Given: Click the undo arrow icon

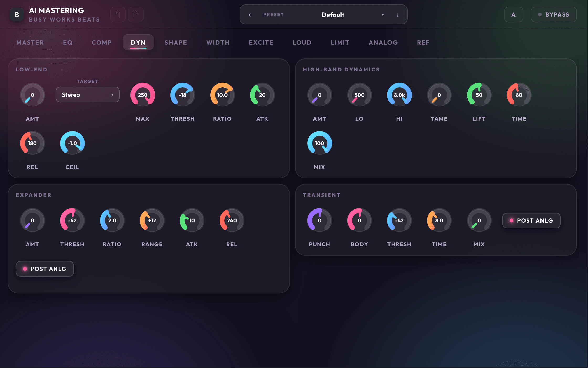Looking at the screenshot, I should (x=118, y=14).
